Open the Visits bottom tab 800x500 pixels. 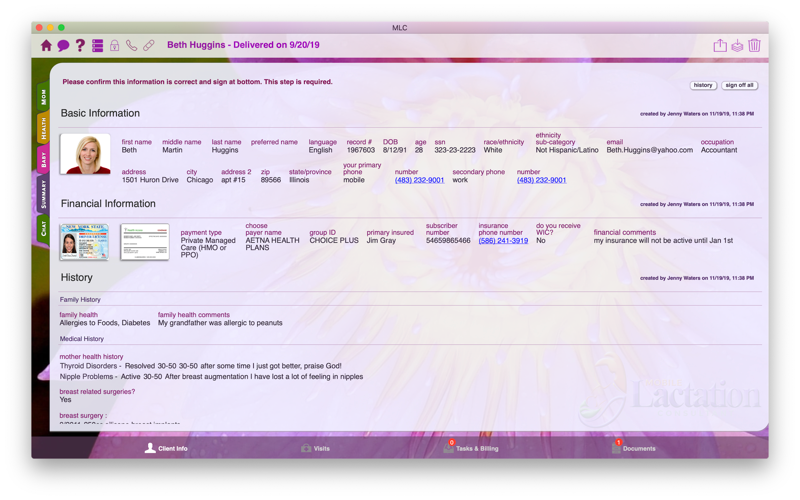(315, 448)
